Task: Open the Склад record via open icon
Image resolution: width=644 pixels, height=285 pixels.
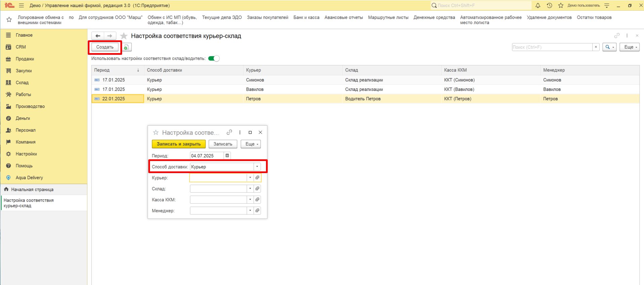Action: pos(258,189)
